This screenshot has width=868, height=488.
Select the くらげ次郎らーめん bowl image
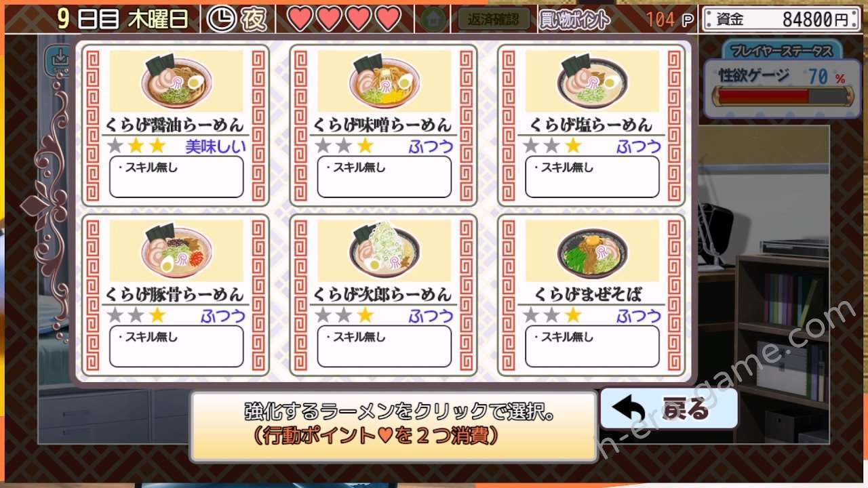[384, 250]
